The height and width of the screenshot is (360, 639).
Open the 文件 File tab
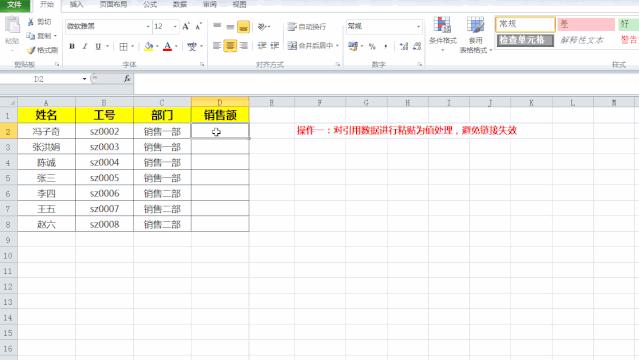pos(14,5)
